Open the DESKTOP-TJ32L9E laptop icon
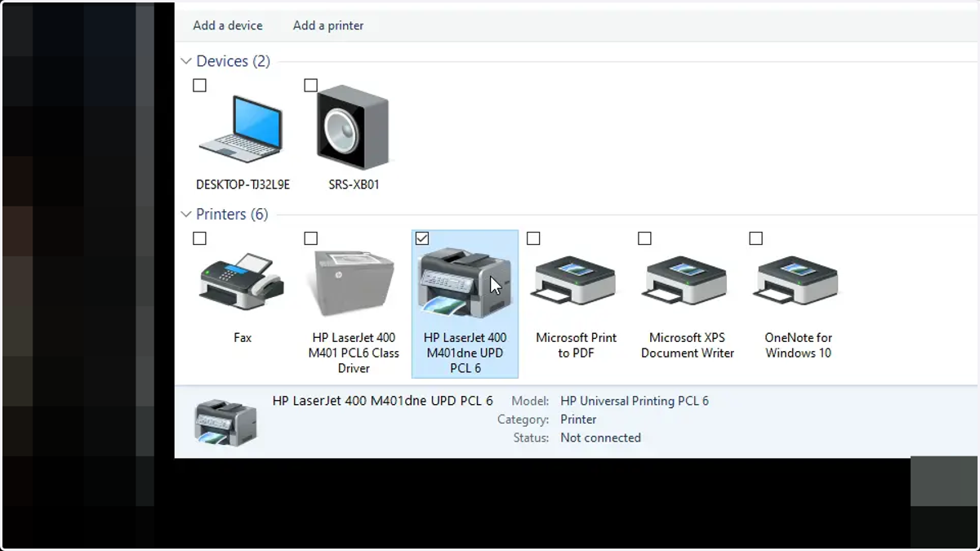This screenshot has height=551, width=980. [x=241, y=130]
